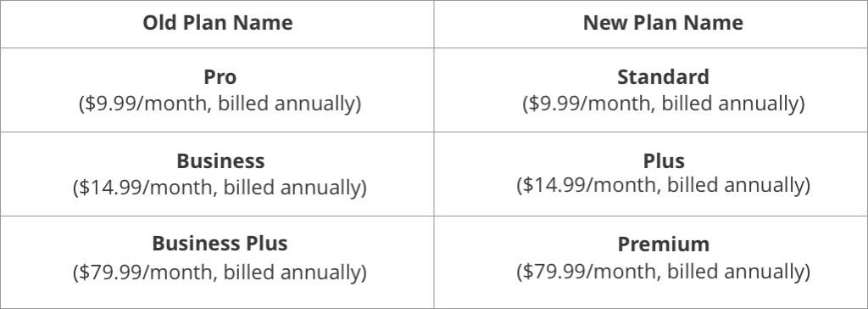Click the Standard plan $9.99 price text
The image size is (868, 309).
tap(663, 104)
